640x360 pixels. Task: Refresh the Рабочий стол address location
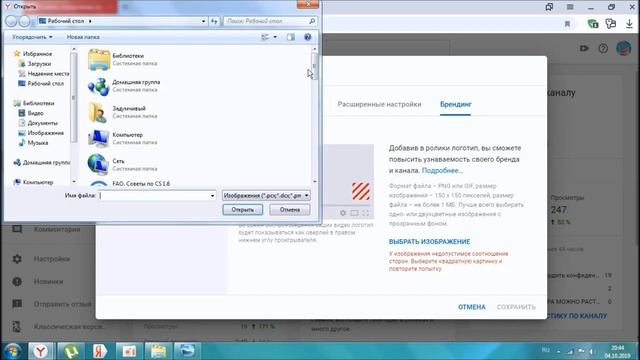coord(214,21)
